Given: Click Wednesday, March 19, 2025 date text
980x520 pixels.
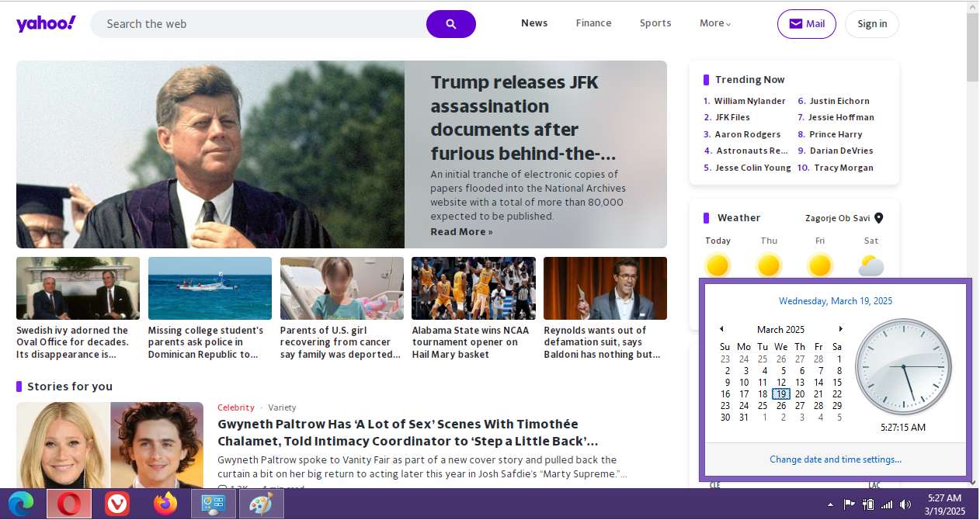Looking at the screenshot, I should [836, 301].
